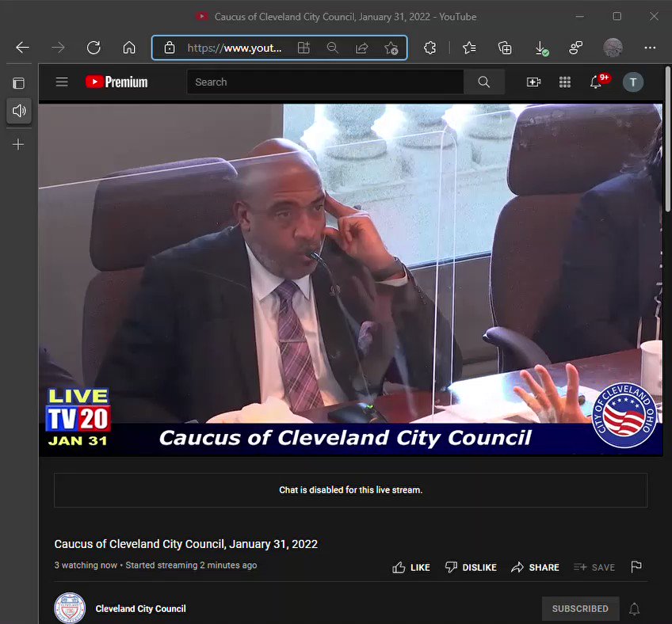Open the YouTube guide hamburger menu

click(62, 82)
